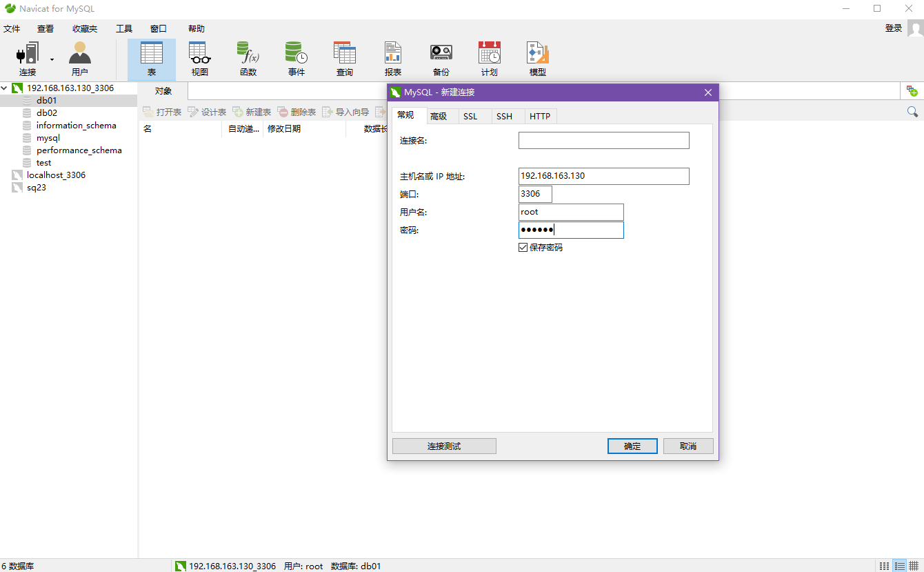The width and height of the screenshot is (924, 572).
Task: Open the 函数 functions view
Action: 248,59
